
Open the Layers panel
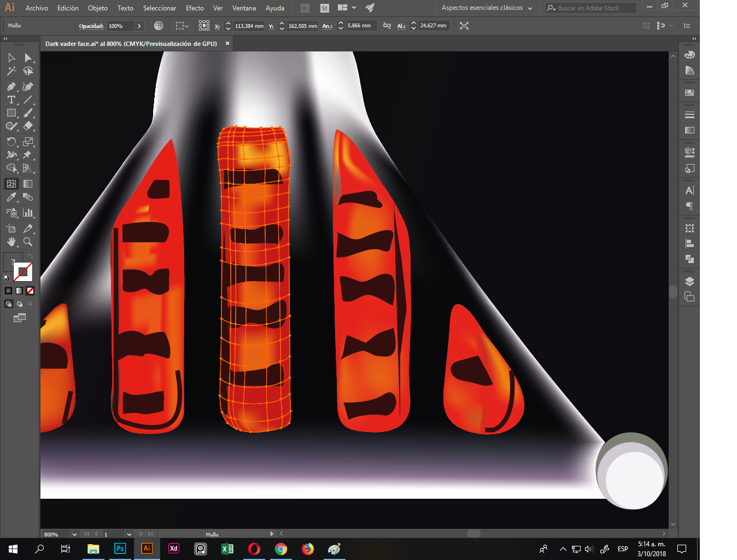point(689,281)
